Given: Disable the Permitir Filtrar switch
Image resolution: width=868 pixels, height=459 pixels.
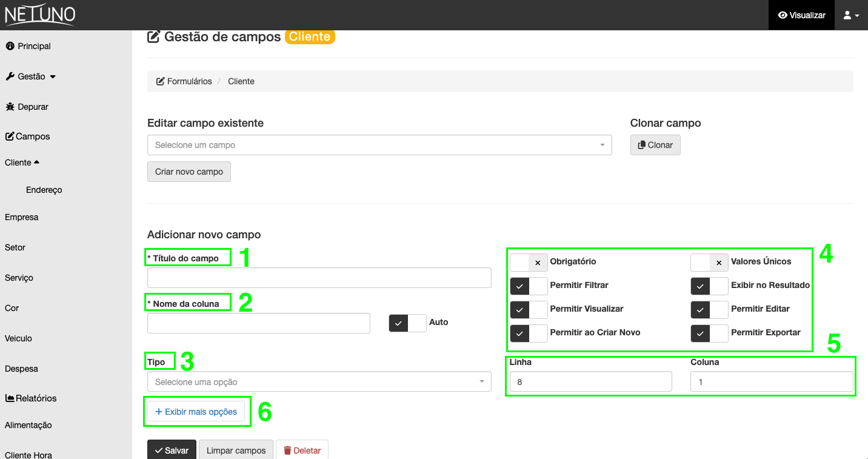Looking at the screenshot, I should [529, 286].
